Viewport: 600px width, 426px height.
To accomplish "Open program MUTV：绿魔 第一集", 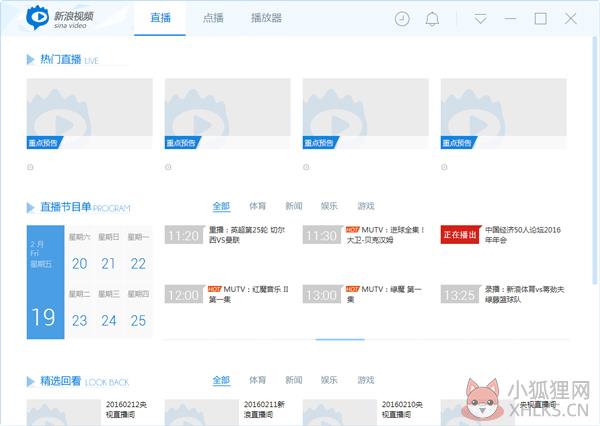I will (x=384, y=294).
